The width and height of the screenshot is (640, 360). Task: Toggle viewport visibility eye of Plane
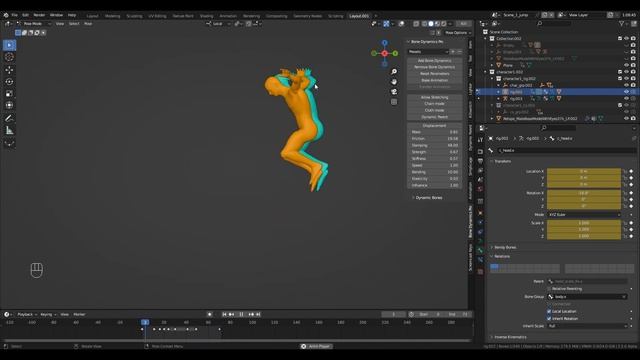[627, 65]
